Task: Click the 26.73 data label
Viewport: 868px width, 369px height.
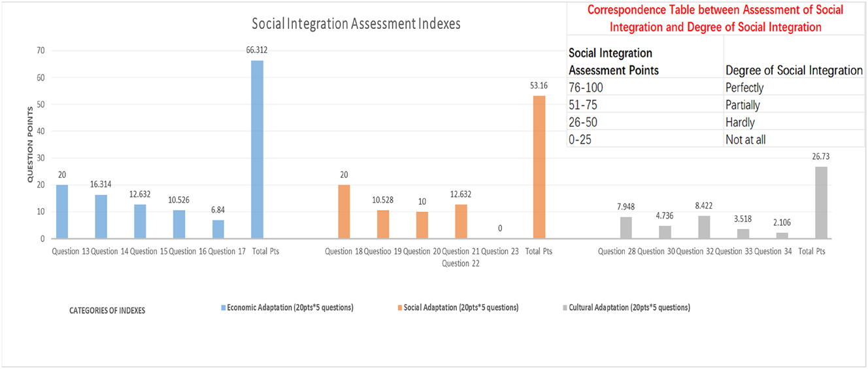Action: 822,156
